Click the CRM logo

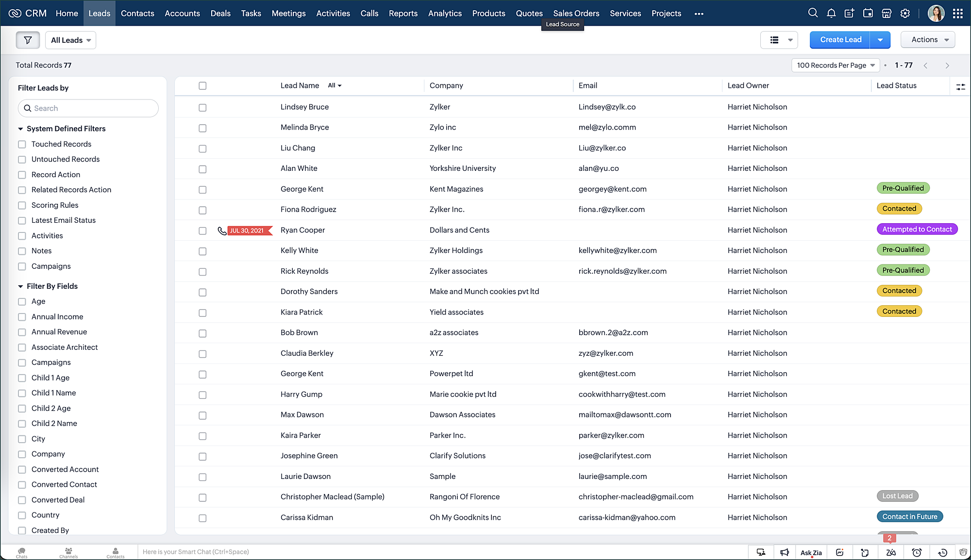28,13
